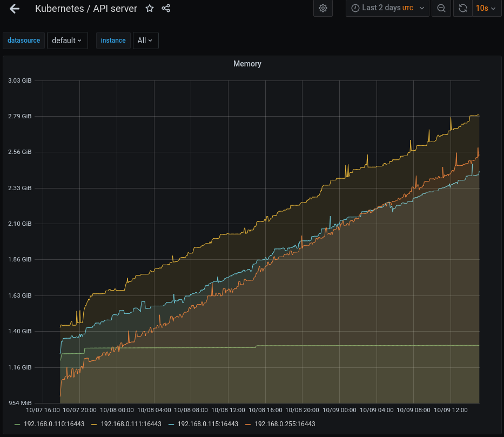Click the 1.40 GiB y-axis label
Screen dimensions: 504x437
pos(19,331)
